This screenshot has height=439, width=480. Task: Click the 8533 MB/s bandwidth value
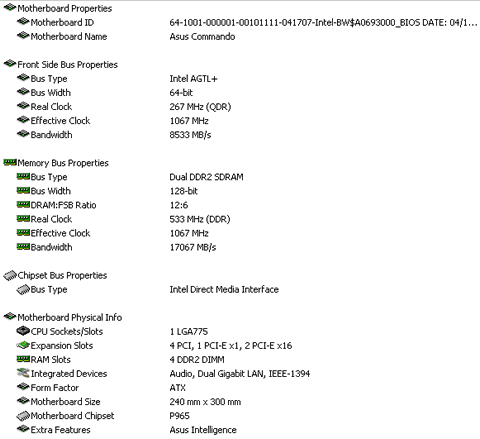pos(190,135)
